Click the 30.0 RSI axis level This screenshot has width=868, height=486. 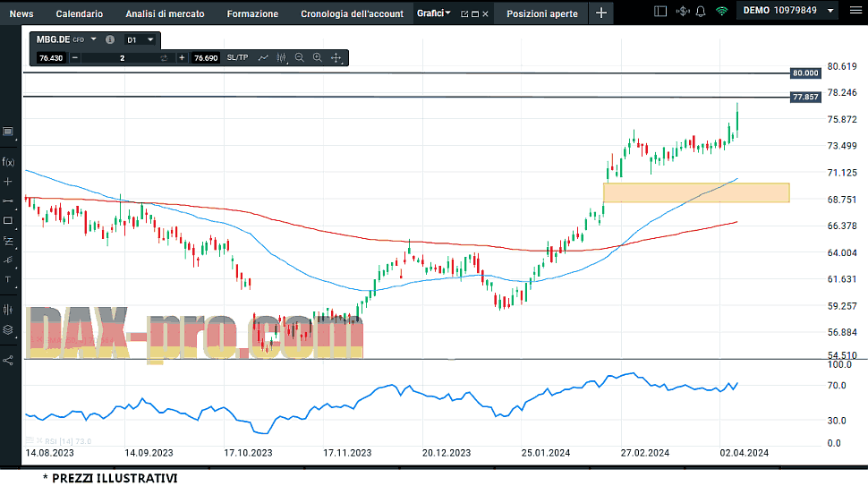pos(837,421)
